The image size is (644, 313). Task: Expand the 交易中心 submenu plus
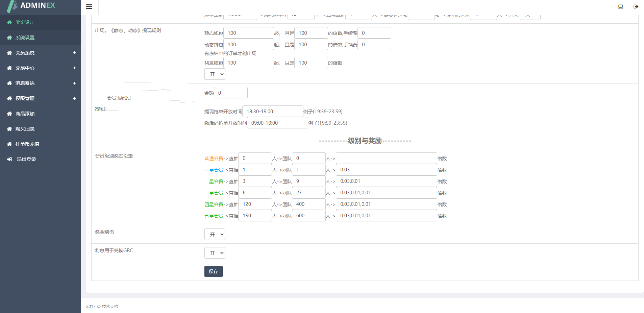(x=74, y=68)
